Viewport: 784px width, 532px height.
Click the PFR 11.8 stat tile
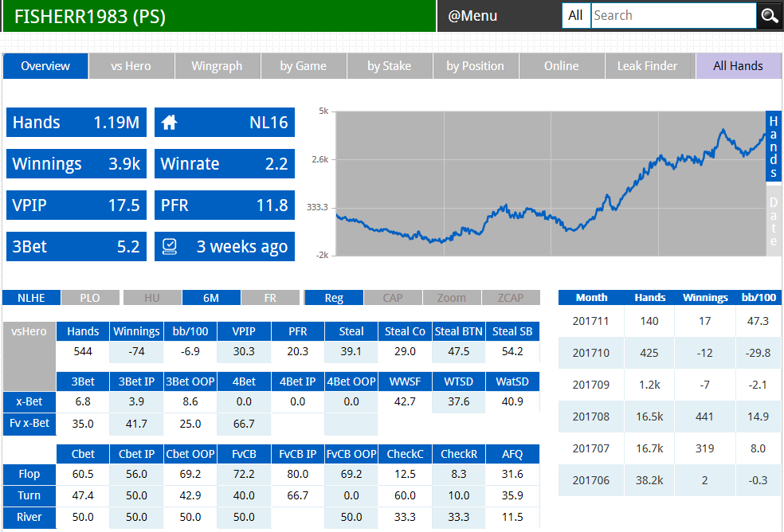pyautogui.click(x=225, y=205)
